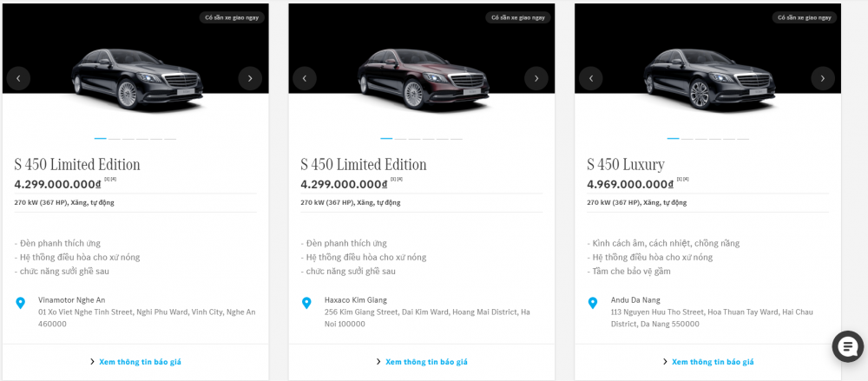
Task: Open price quote link for Haxaco Kim Giang
Action: pos(426,362)
